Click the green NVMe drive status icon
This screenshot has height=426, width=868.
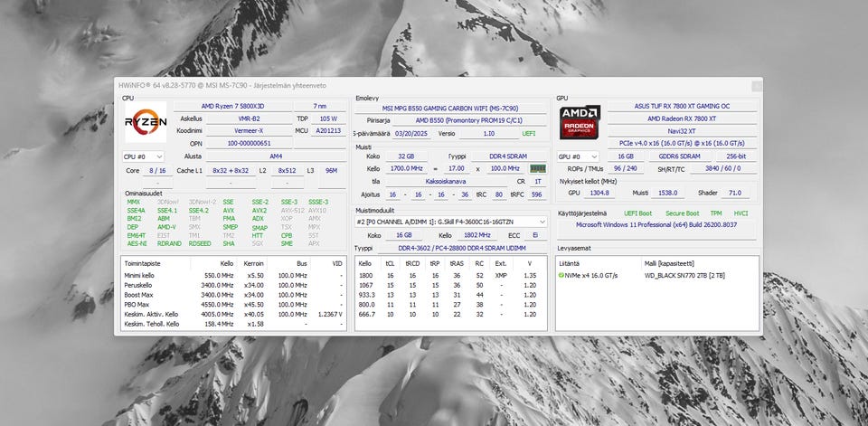561,275
